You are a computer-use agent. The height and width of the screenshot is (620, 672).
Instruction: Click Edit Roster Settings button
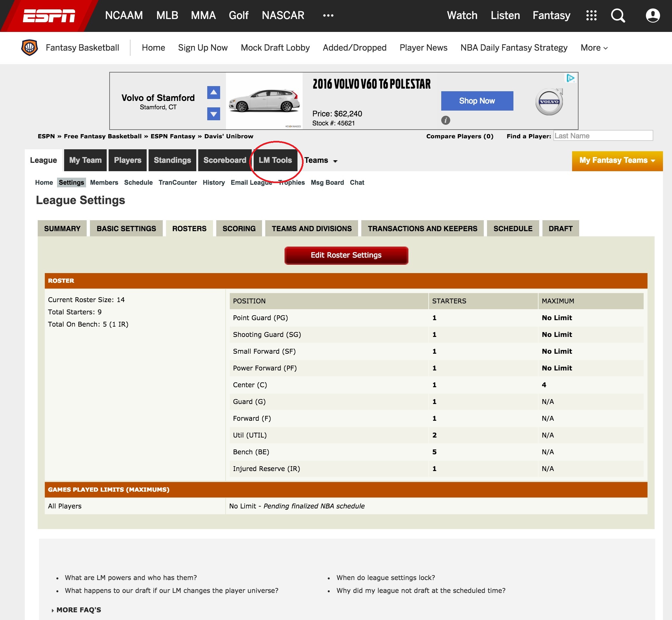(x=346, y=255)
